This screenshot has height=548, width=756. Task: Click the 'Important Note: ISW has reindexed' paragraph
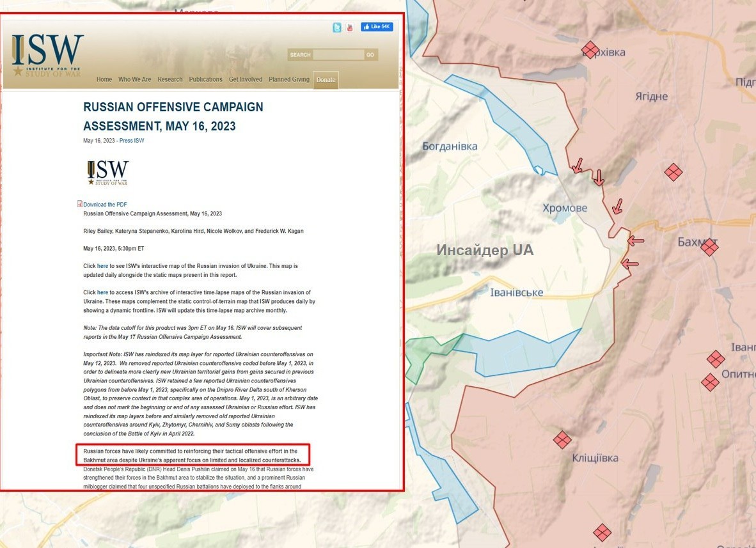pos(201,394)
